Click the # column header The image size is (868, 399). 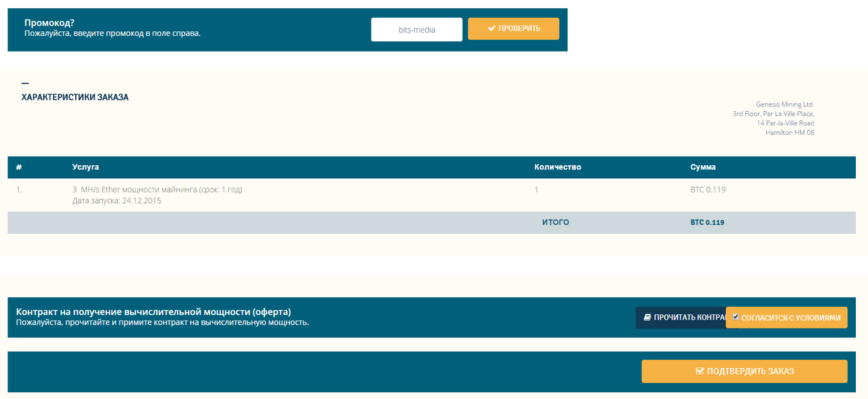[19, 167]
